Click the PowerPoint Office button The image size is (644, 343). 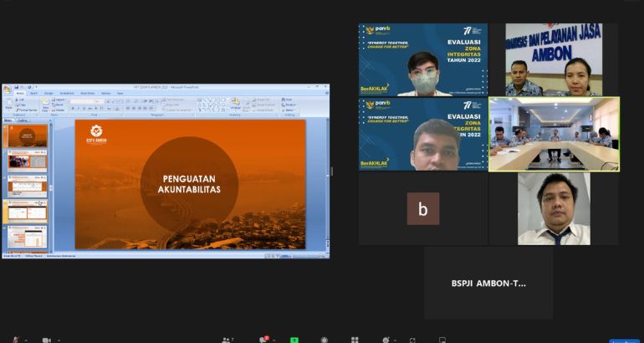click(x=7, y=88)
